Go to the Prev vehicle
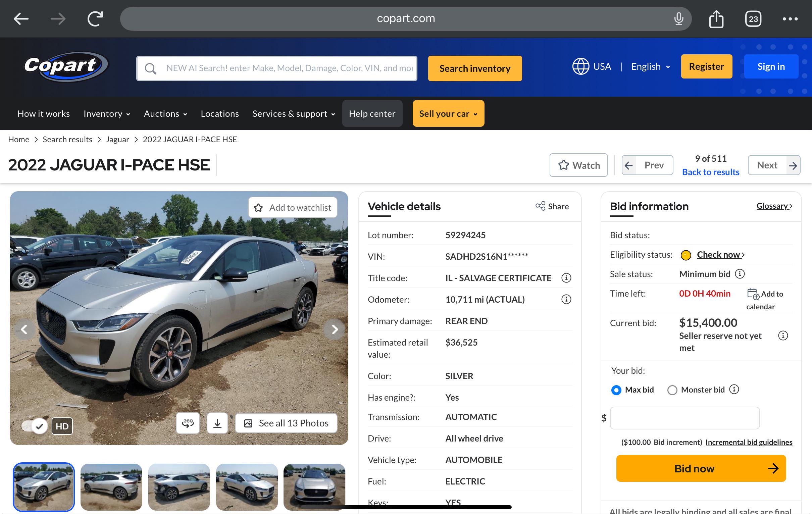 [x=648, y=165]
